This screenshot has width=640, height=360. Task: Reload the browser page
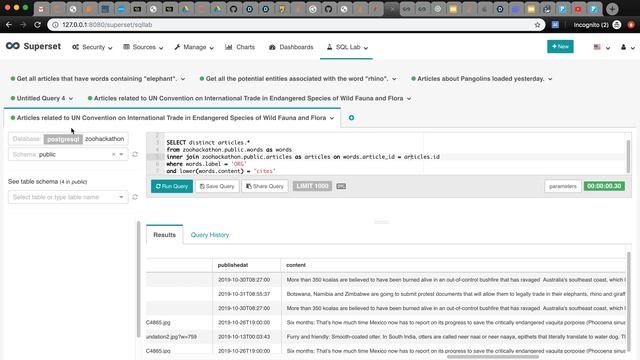tap(37, 25)
